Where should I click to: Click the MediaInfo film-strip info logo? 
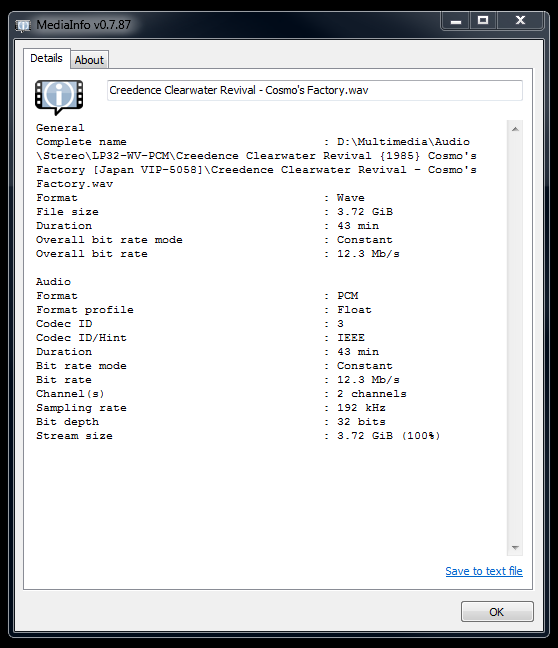coord(59,97)
